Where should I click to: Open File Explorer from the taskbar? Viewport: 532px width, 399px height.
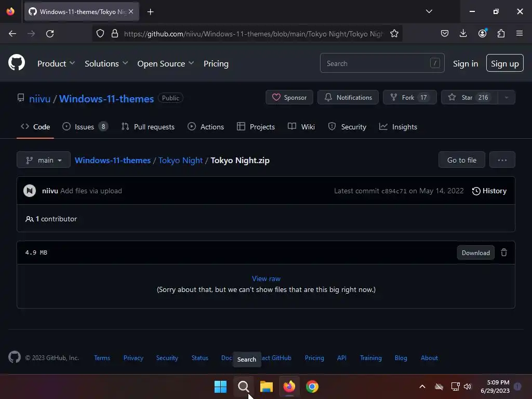[x=267, y=387]
